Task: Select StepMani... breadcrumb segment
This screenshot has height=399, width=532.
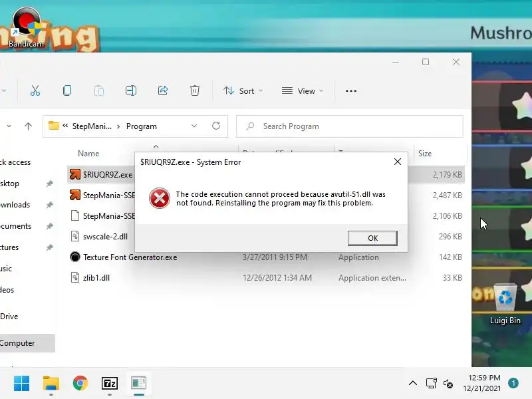Action: pyautogui.click(x=92, y=126)
